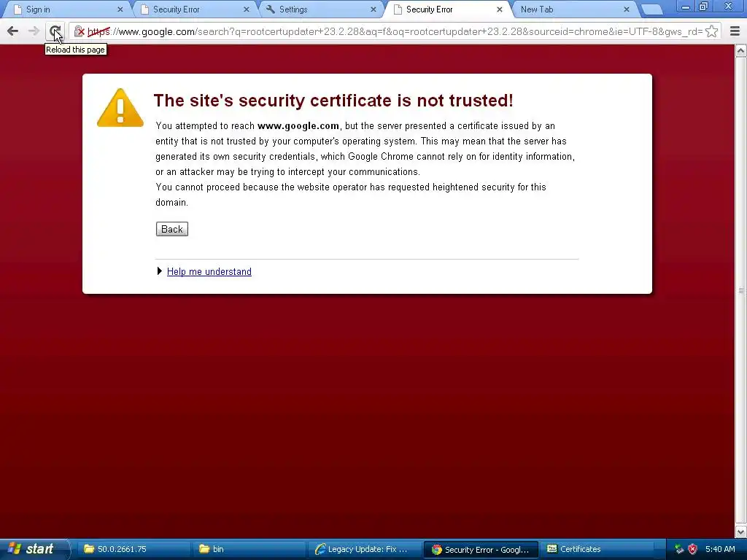This screenshot has height=560, width=747.
Task: Click the browser back arrow
Action: [13, 31]
